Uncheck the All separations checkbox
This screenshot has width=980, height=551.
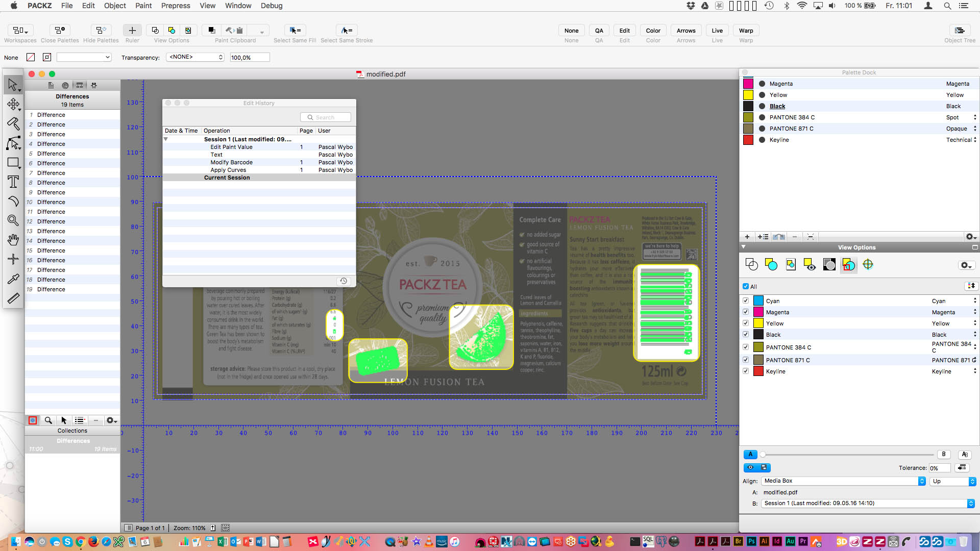click(746, 287)
